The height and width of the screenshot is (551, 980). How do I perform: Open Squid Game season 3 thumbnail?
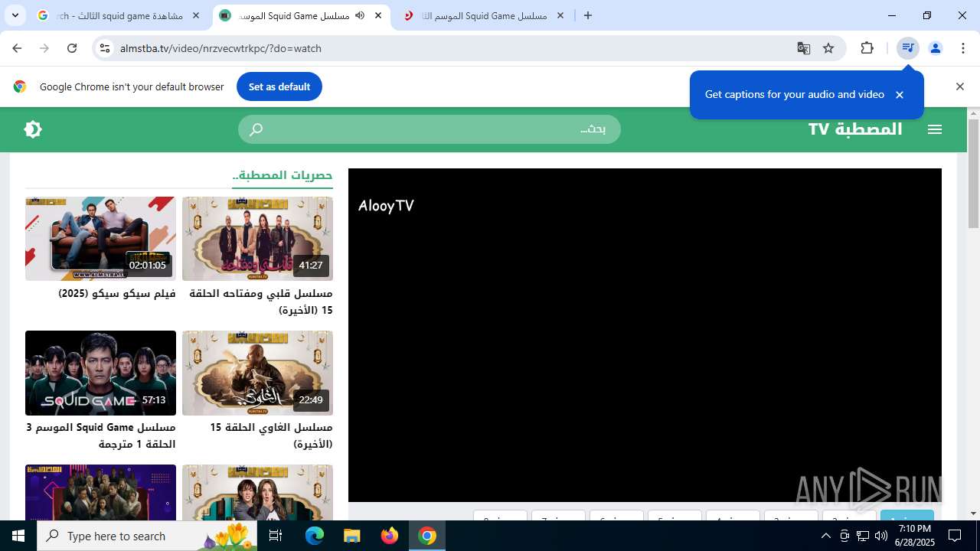coord(100,373)
